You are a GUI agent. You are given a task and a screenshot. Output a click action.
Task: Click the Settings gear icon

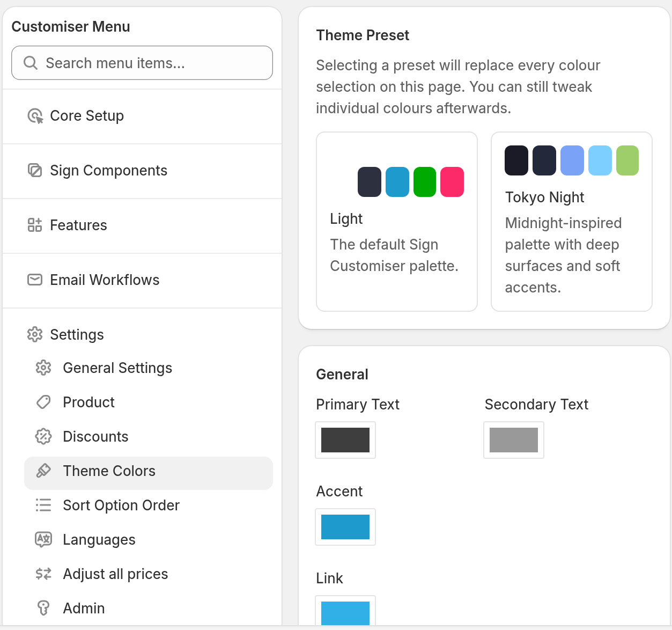[35, 335]
